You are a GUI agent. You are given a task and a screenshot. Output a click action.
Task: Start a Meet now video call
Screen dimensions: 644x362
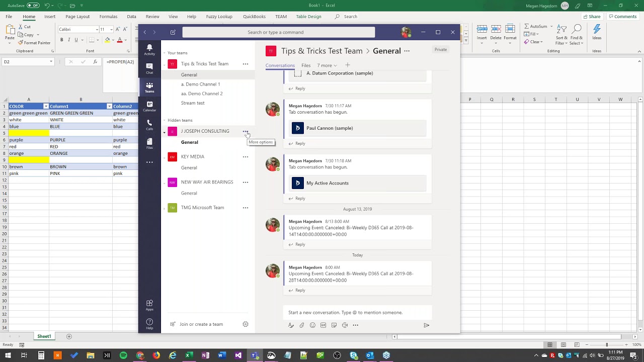(x=345, y=325)
